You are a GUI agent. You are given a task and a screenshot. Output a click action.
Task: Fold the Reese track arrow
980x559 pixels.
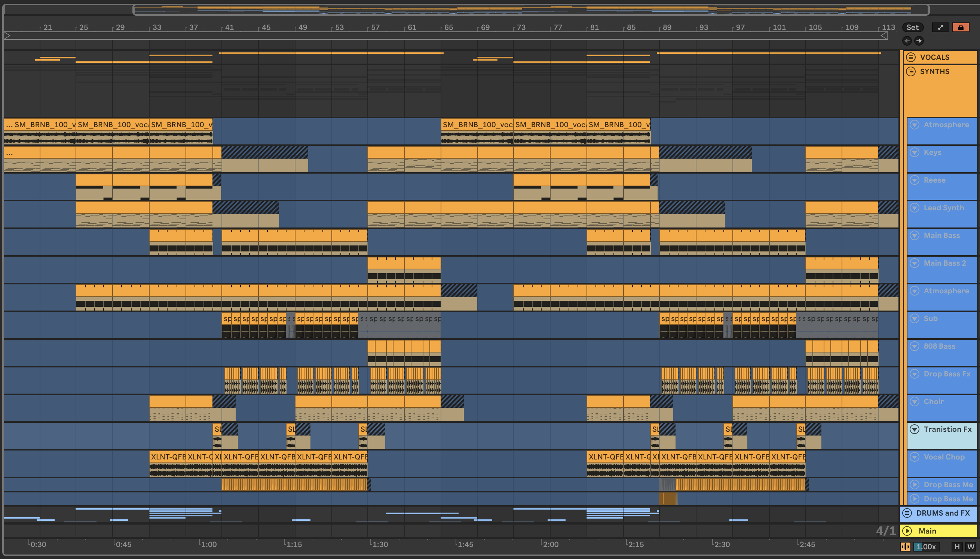point(915,180)
